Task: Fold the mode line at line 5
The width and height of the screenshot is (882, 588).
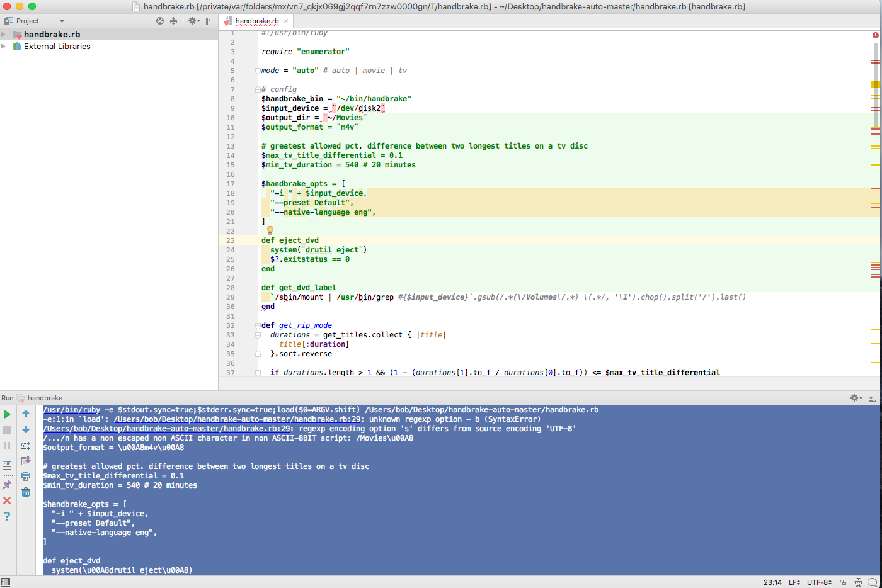Action: click(x=258, y=71)
